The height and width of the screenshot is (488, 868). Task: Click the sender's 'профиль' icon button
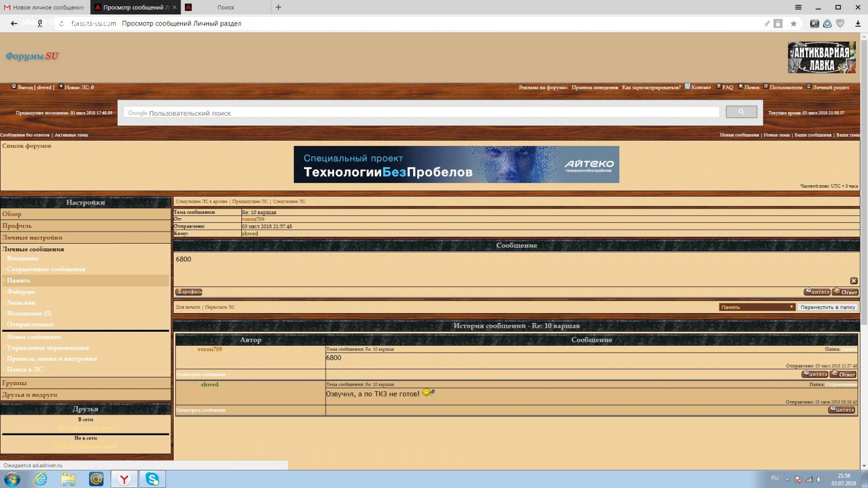[189, 292]
